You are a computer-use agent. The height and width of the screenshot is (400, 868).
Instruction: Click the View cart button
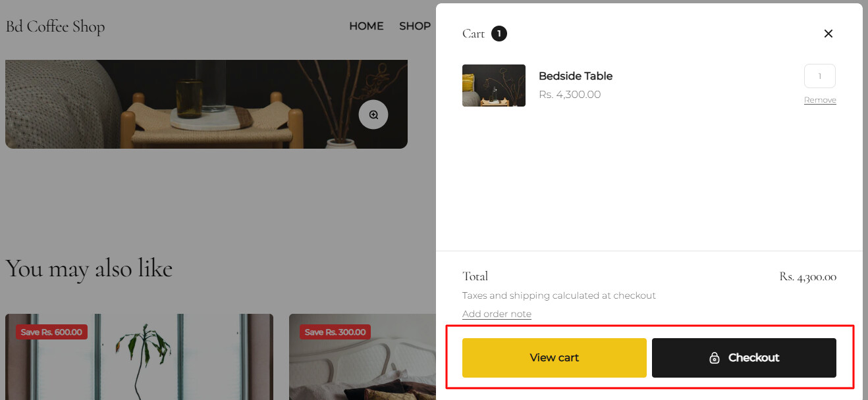[555, 358]
